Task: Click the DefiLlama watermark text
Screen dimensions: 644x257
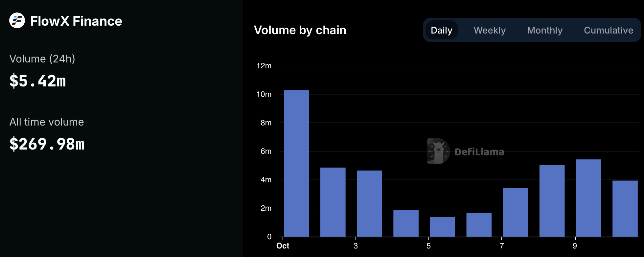Action: tap(479, 152)
